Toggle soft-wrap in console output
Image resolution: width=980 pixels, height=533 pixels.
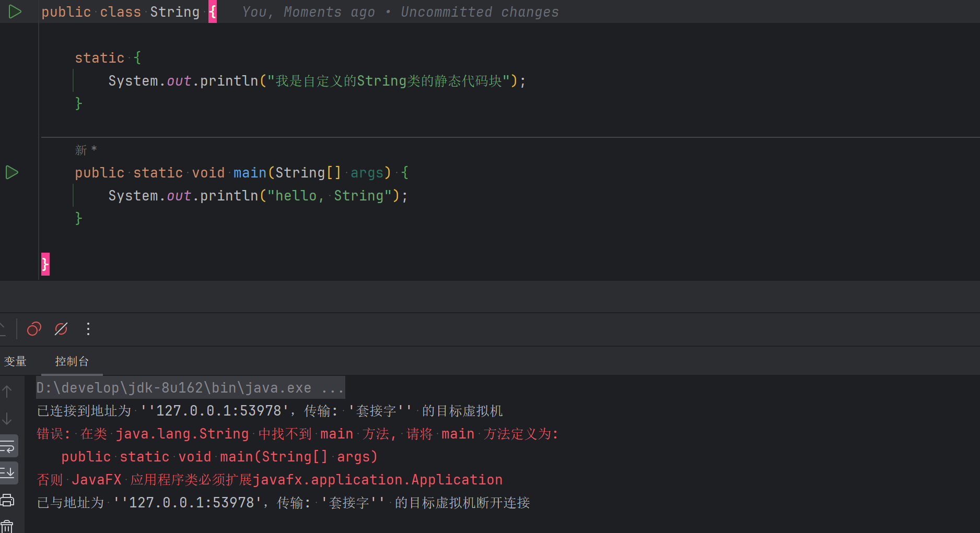tap(8, 446)
